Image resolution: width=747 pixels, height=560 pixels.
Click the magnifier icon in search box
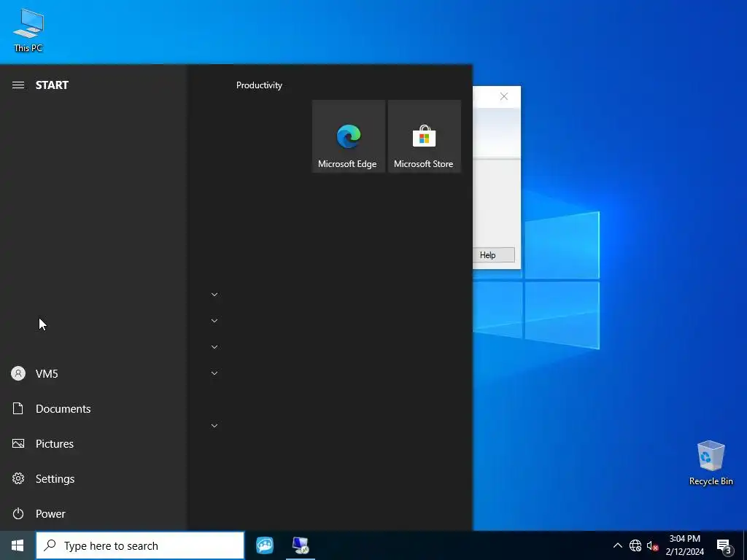tap(50, 545)
